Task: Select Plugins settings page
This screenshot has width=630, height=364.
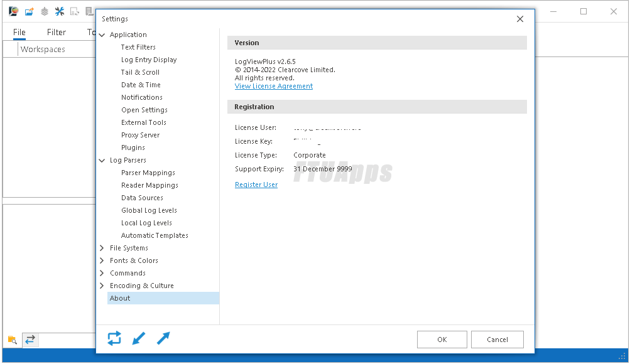Action: [133, 147]
